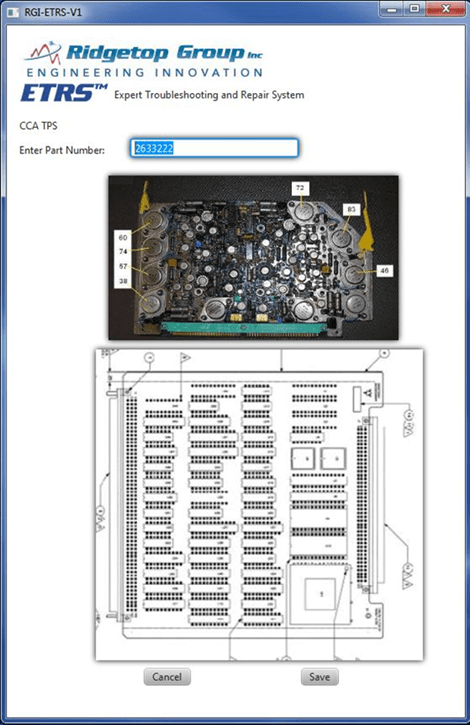Select component label 74 on board photo
Viewport: 470px width, 725px height.
[123, 252]
